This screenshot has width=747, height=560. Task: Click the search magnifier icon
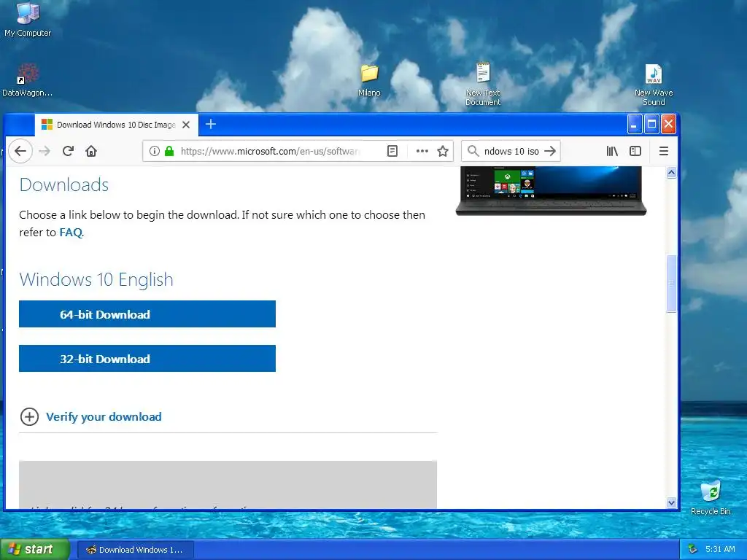click(473, 151)
